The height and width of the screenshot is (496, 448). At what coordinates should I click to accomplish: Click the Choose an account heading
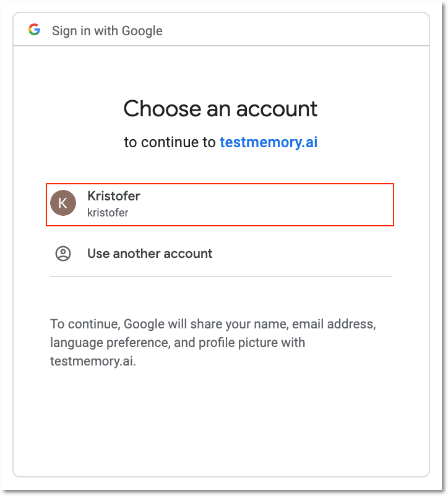[220, 109]
